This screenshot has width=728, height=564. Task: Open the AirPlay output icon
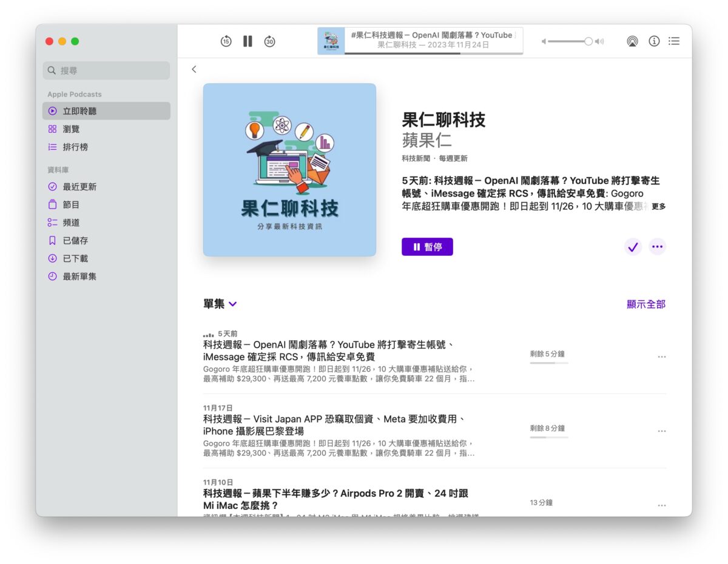[632, 41]
